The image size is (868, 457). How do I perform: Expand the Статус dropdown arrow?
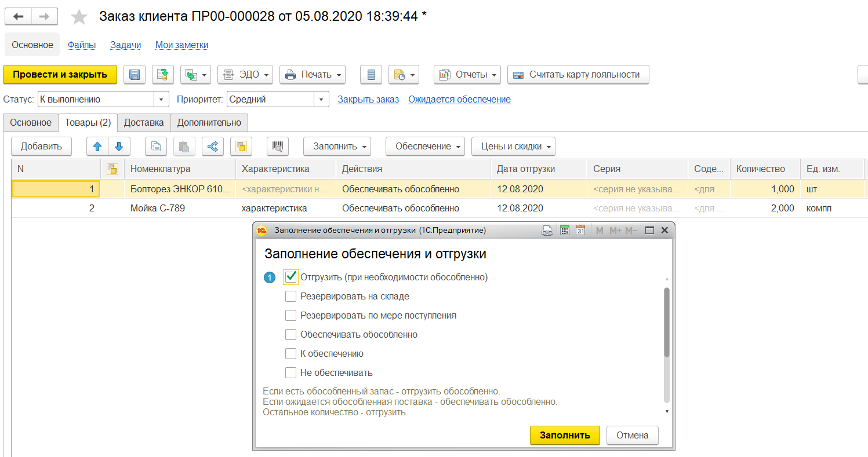(x=161, y=100)
